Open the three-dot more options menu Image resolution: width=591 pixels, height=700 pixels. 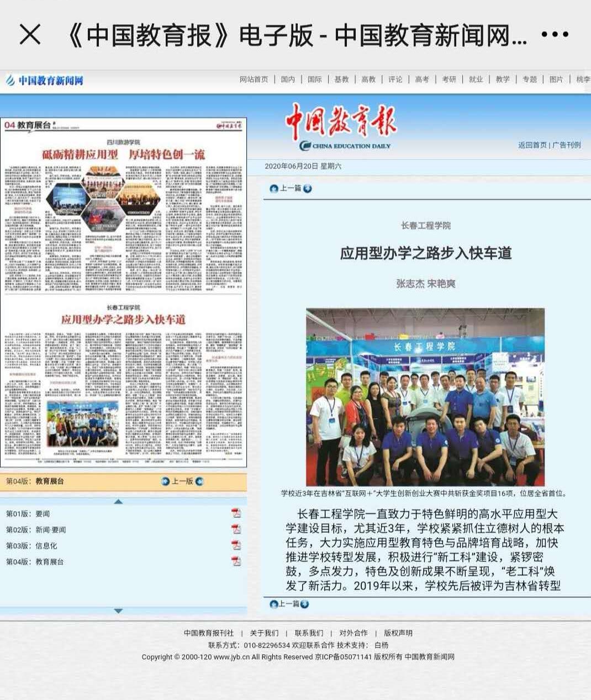(x=555, y=35)
